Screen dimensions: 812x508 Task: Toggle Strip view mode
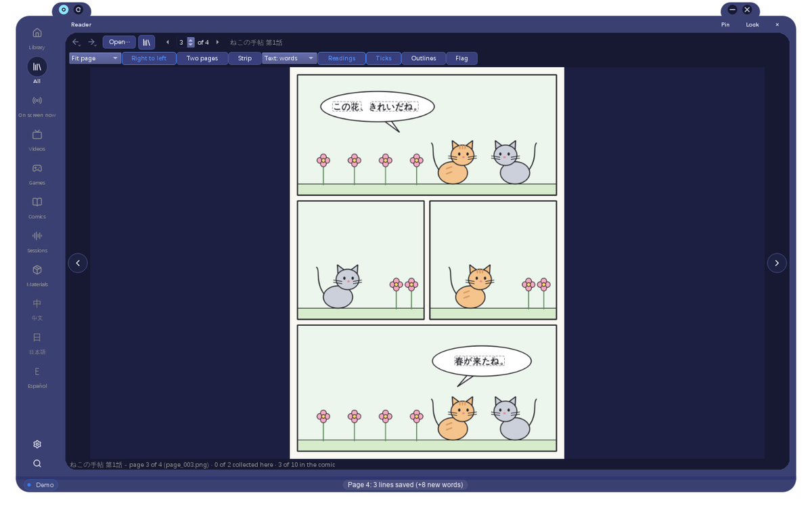pos(245,58)
